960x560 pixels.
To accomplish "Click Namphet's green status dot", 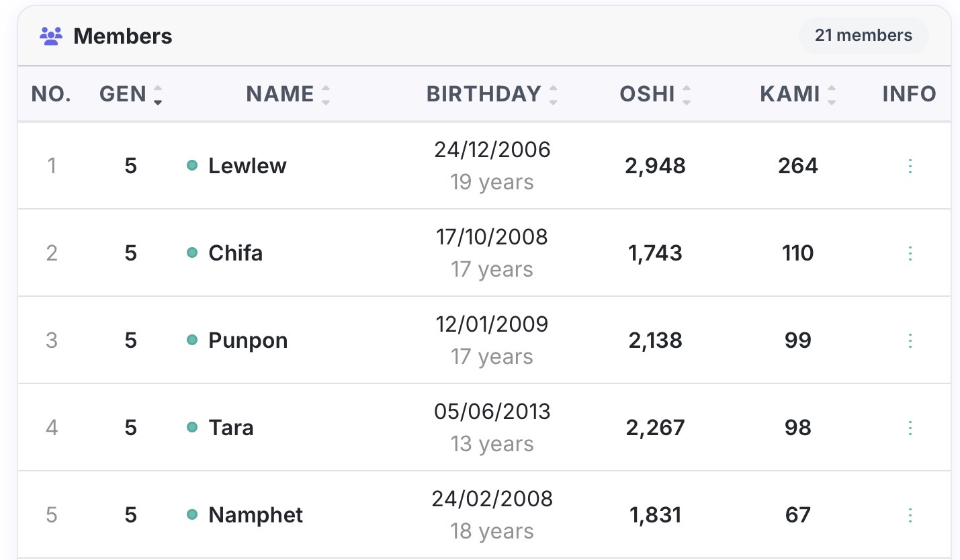I will click(x=192, y=514).
